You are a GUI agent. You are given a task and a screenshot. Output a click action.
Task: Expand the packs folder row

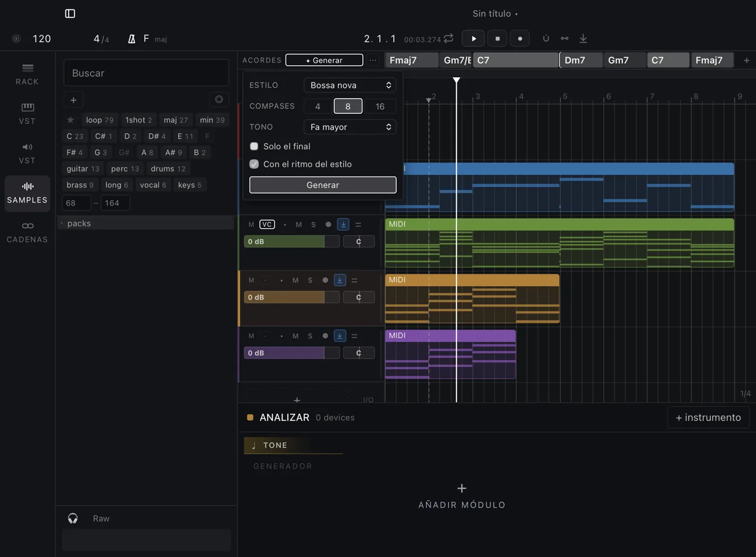point(146,223)
